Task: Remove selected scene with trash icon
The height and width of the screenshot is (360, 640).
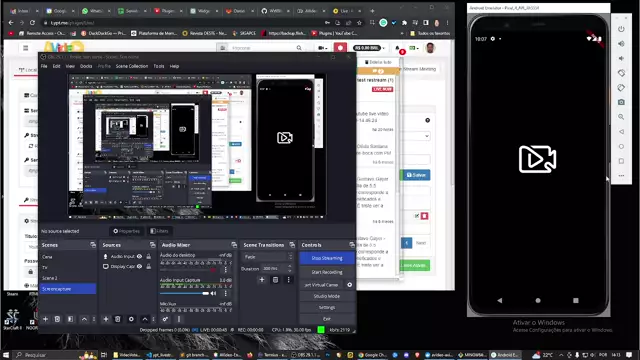Action: tap(57, 319)
